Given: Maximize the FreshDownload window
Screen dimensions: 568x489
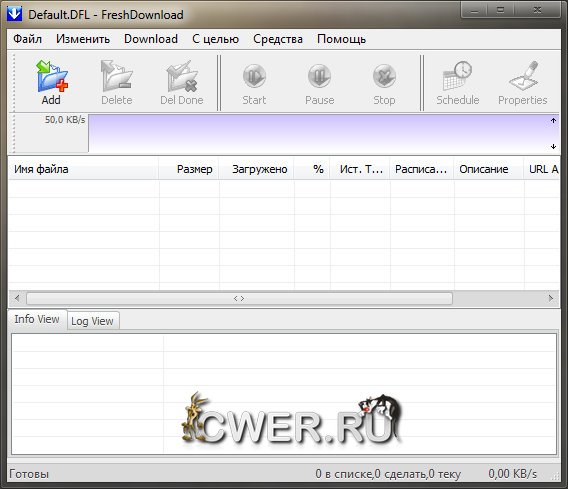Looking at the screenshot, I should 501,10.
